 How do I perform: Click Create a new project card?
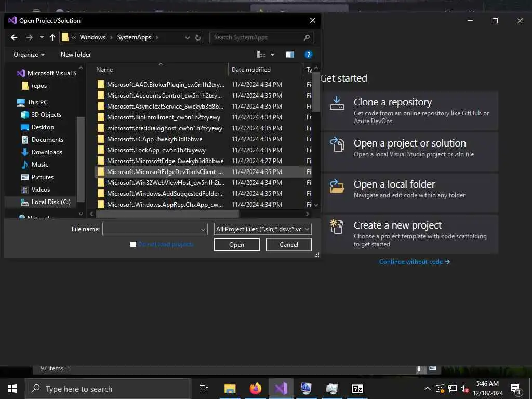pyautogui.click(x=410, y=234)
